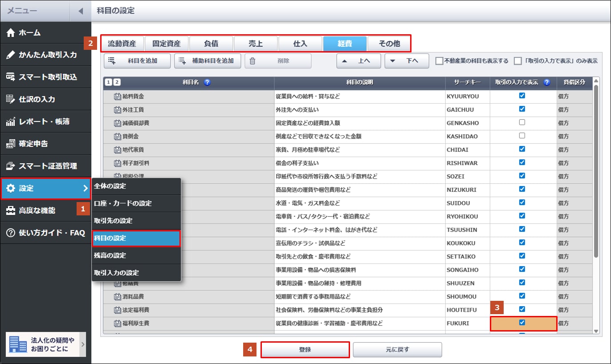Click the question-mark icon for 使い方ガイド・FAQ
611x364 pixels.
tap(11, 233)
